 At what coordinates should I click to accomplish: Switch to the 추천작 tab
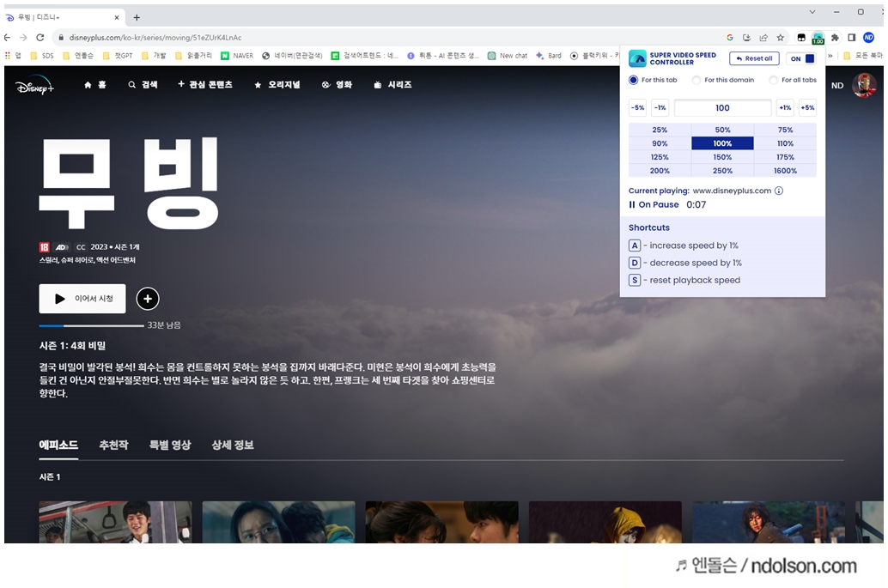coord(114,445)
